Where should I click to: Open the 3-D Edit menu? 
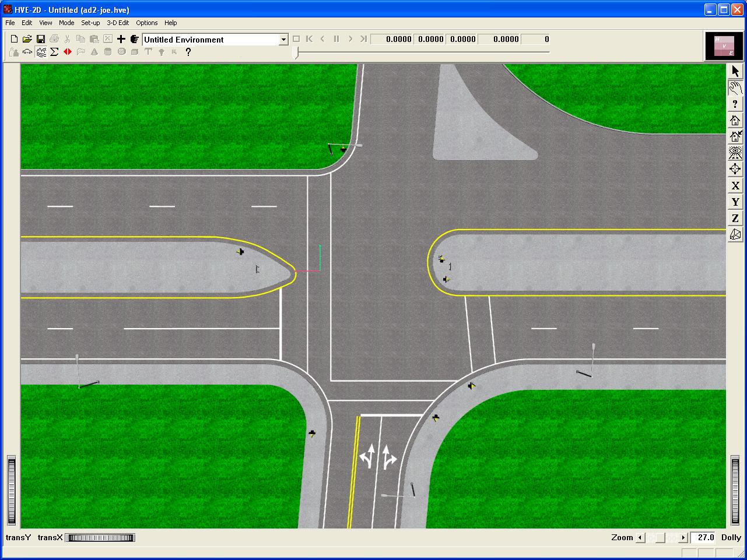[x=118, y=23]
